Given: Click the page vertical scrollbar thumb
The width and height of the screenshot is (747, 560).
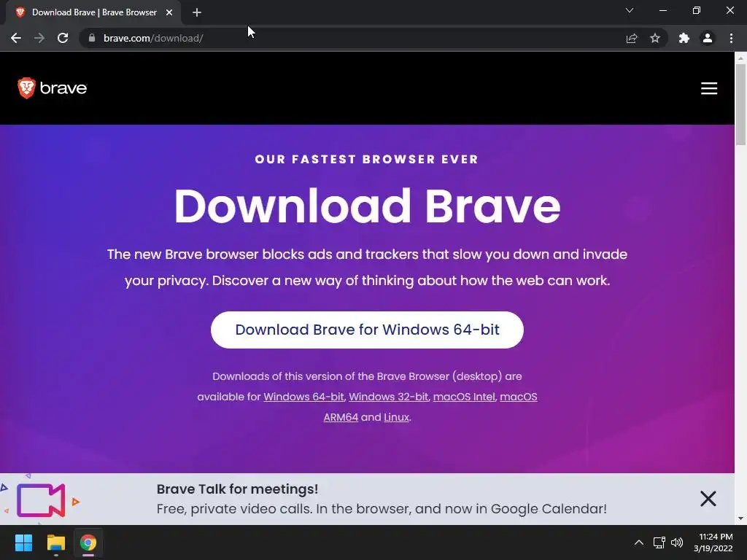Looking at the screenshot, I should tap(740, 104).
